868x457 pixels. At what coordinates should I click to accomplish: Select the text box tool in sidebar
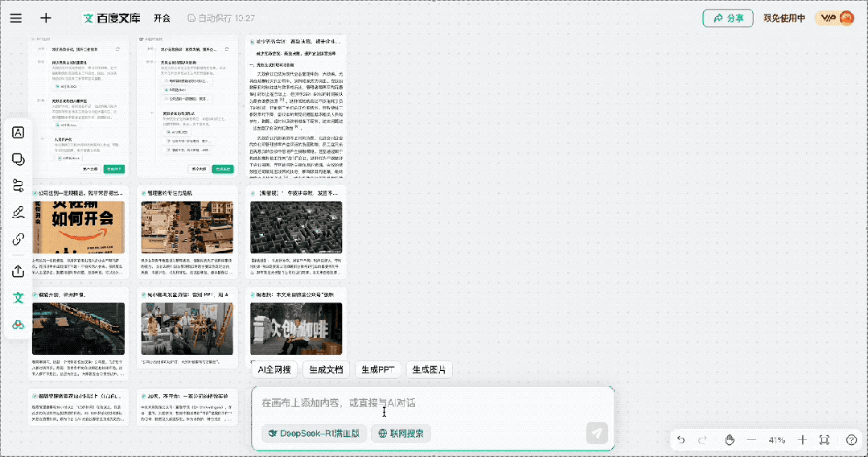(19, 133)
